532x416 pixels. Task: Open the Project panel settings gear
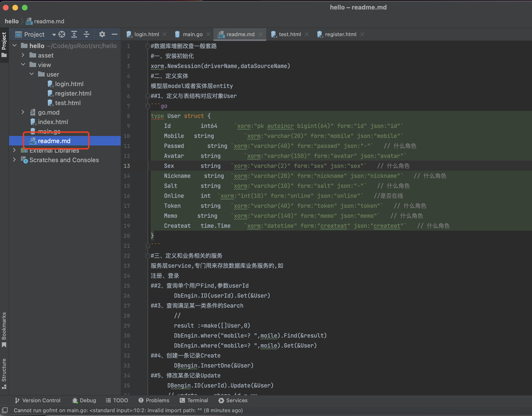click(x=102, y=34)
